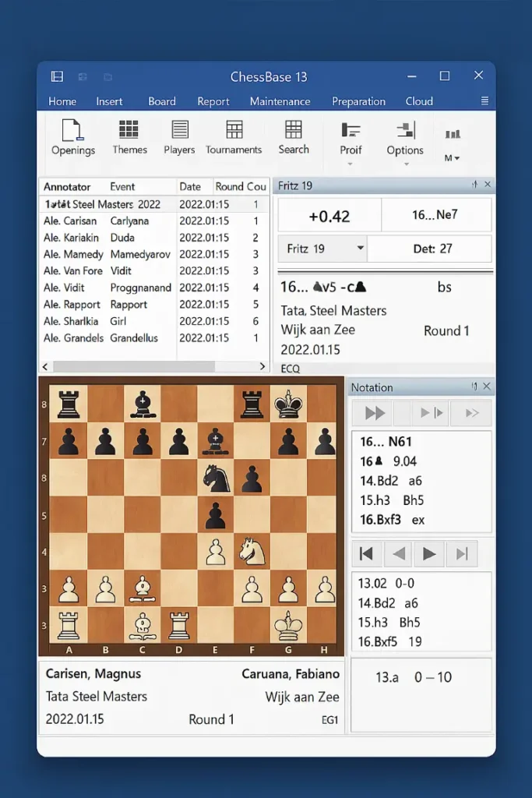Expand the Proif dropdown arrow
Viewport: 532px width, 798px height.
350,164
